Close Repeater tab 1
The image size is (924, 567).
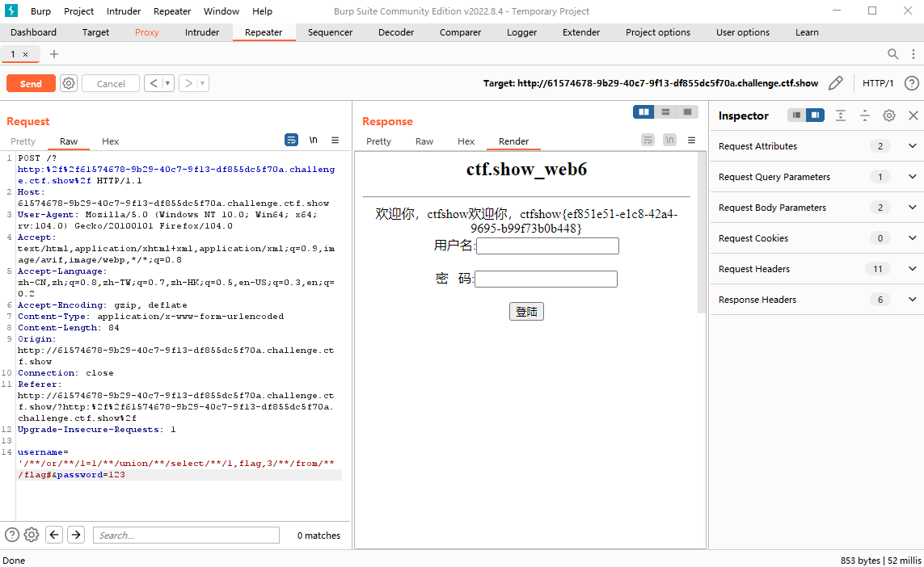click(x=25, y=54)
